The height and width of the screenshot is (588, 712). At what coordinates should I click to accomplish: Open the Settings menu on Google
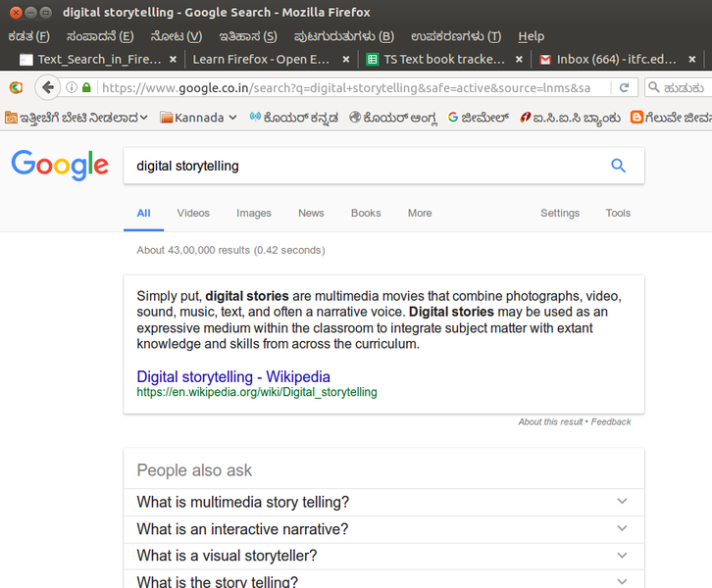560,213
